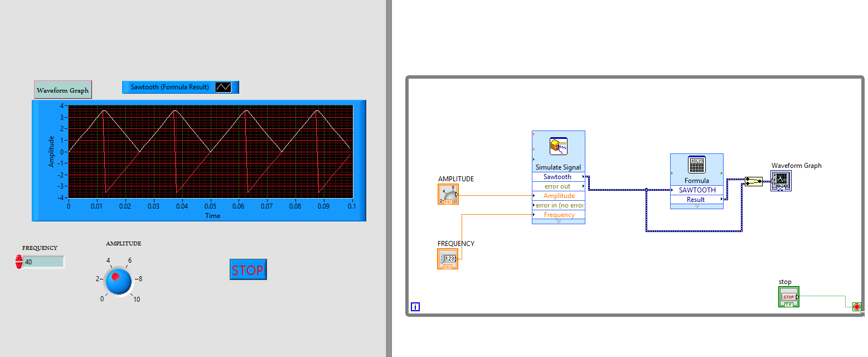This screenshot has height=357, width=868.
Task: Click the while loop conditional stop terminal
Action: click(x=856, y=306)
